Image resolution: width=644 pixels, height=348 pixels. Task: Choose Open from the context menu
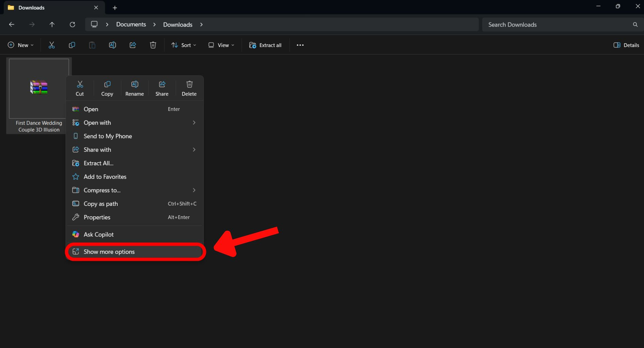pyautogui.click(x=135, y=109)
